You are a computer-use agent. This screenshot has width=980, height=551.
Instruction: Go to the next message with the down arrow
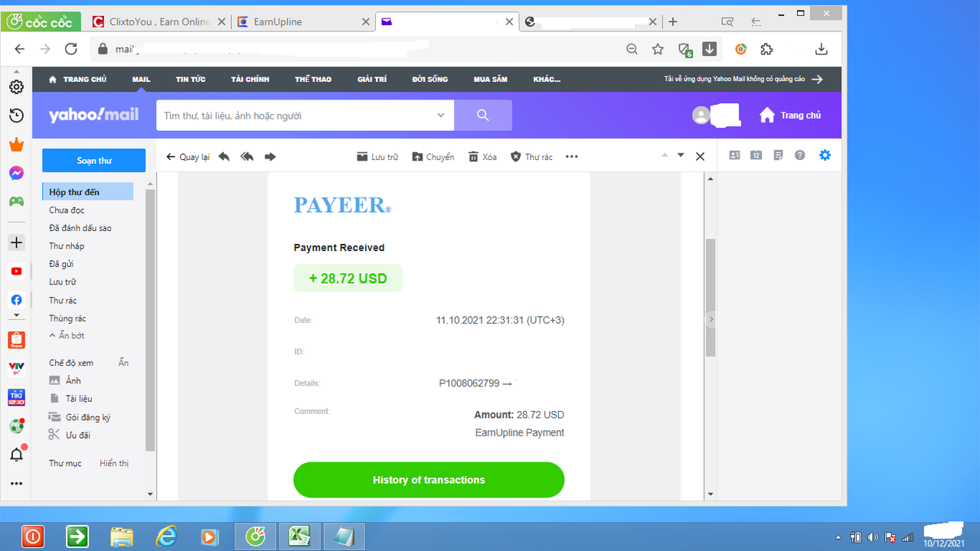click(x=681, y=155)
